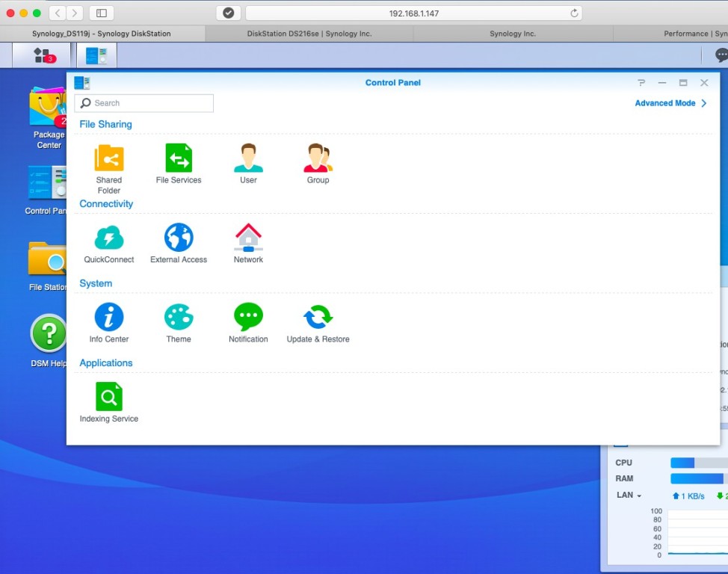Click the Connectivity section heading
Image resolution: width=728 pixels, height=574 pixels.
(x=106, y=204)
